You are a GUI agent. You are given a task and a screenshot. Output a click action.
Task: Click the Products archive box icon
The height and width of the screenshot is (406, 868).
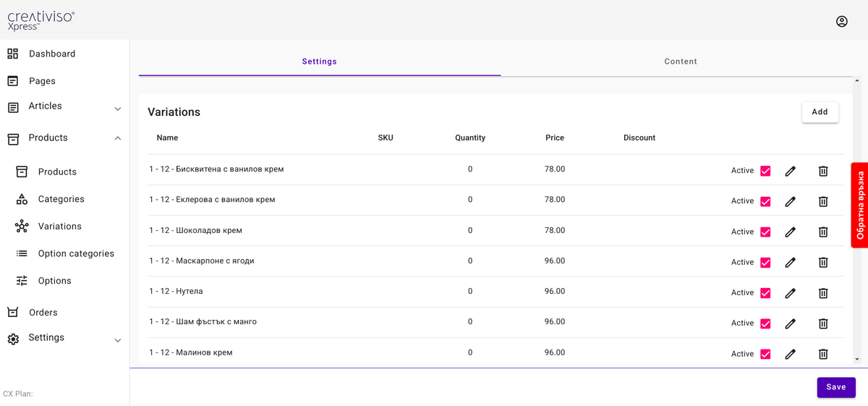[x=13, y=138]
